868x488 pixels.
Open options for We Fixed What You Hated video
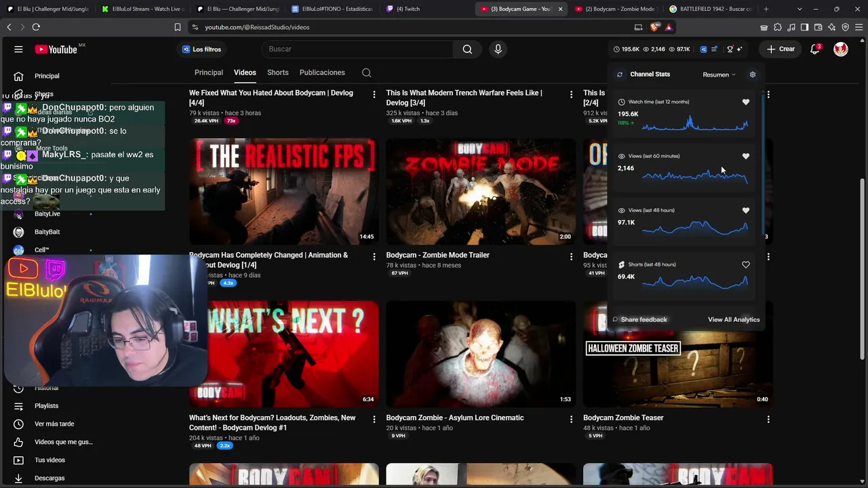(x=374, y=95)
